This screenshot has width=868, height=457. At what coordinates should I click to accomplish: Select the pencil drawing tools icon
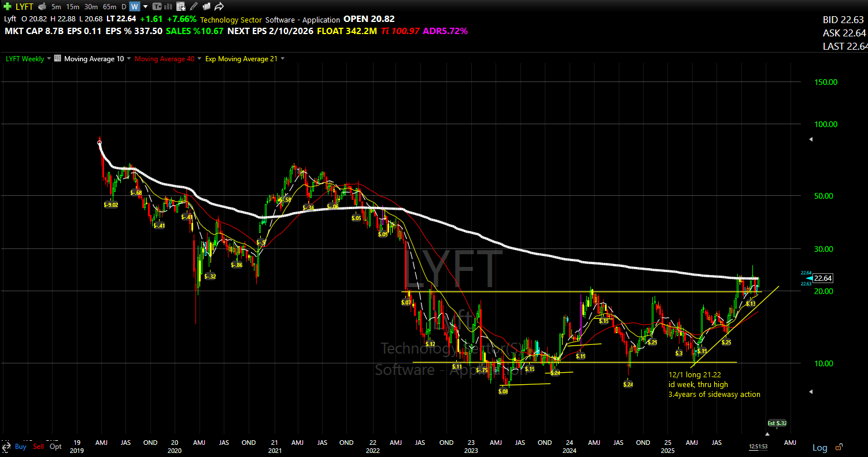(194, 7)
